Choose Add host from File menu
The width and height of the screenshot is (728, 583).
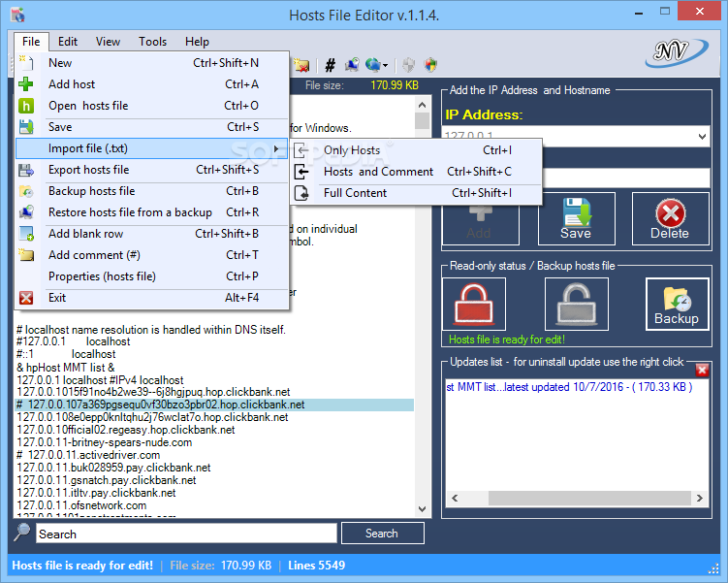click(151, 84)
